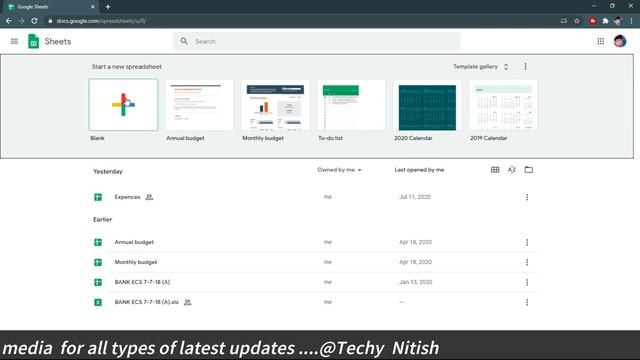Click the browser address bar URL

[x=101, y=21]
